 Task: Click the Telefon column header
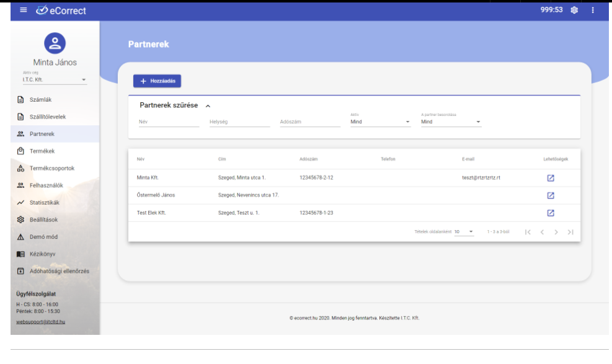point(388,159)
